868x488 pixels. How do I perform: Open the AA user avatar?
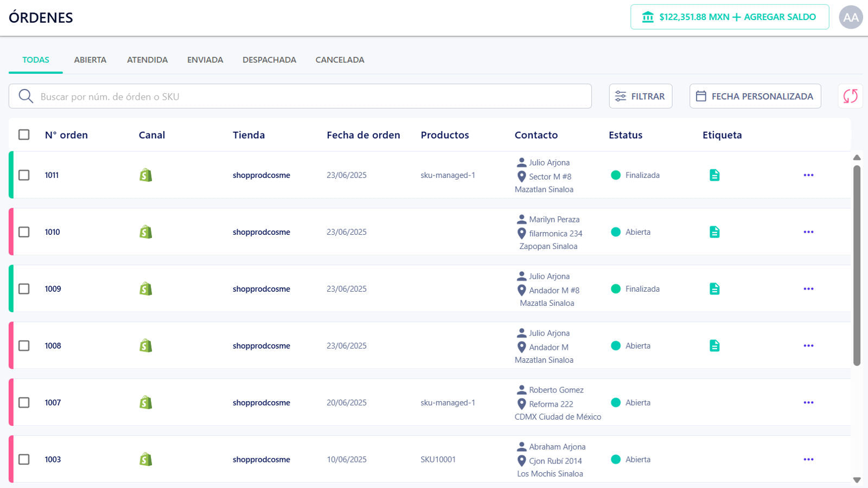coord(850,17)
